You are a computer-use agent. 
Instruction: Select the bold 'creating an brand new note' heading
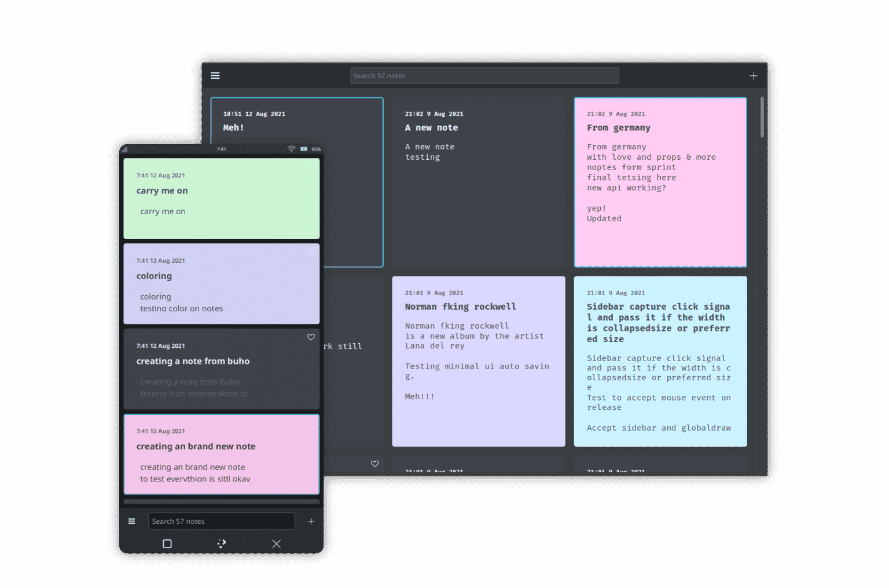coord(196,447)
